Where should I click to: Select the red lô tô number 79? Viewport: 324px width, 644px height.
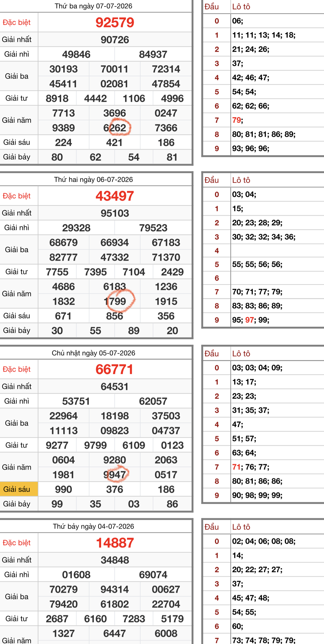click(237, 120)
